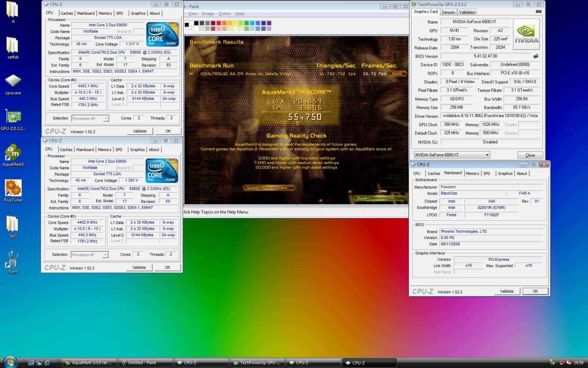The height and width of the screenshot is (368, 588).
Task: Open the Graphics tab in the 1.305 V CPU-Z window
Action: click(x=137, y=150)
